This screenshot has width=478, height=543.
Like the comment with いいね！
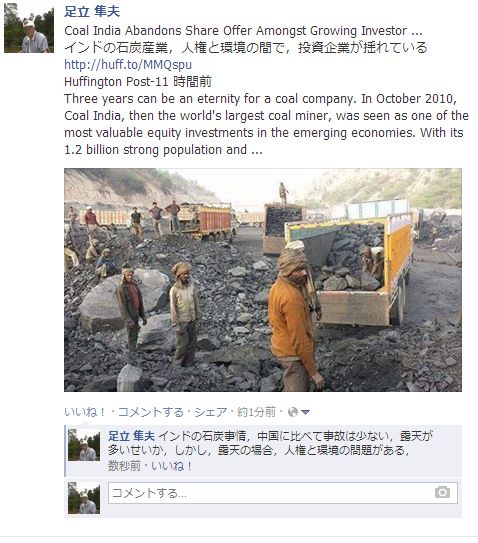coord(171,466)
